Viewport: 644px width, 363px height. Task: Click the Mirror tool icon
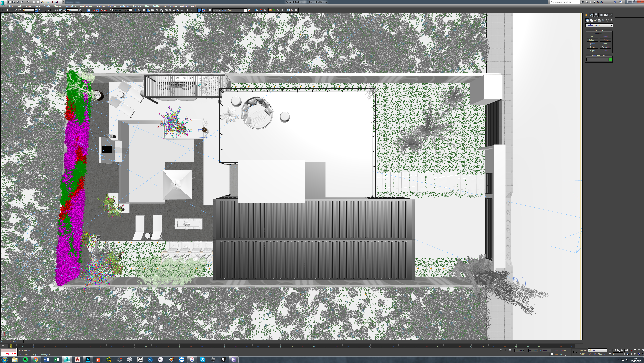pyautogui.click(x=135, y=10)
